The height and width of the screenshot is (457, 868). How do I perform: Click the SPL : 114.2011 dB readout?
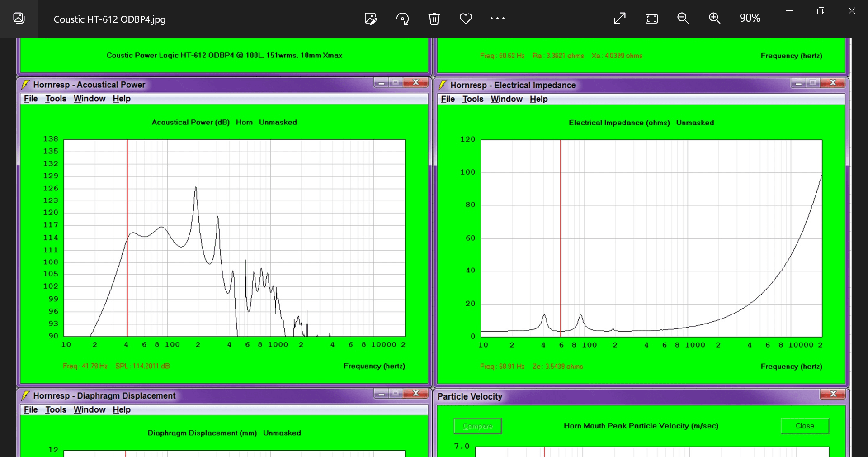click(x=142, y=366)
